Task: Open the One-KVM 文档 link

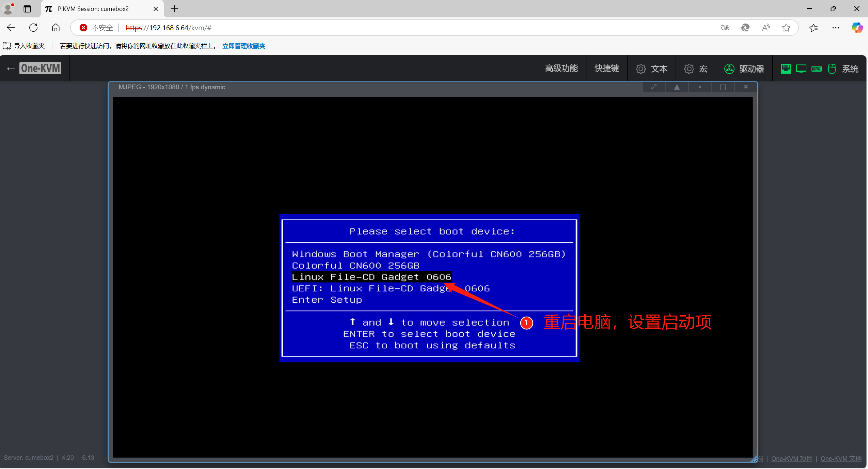Action: coord(841,458)
